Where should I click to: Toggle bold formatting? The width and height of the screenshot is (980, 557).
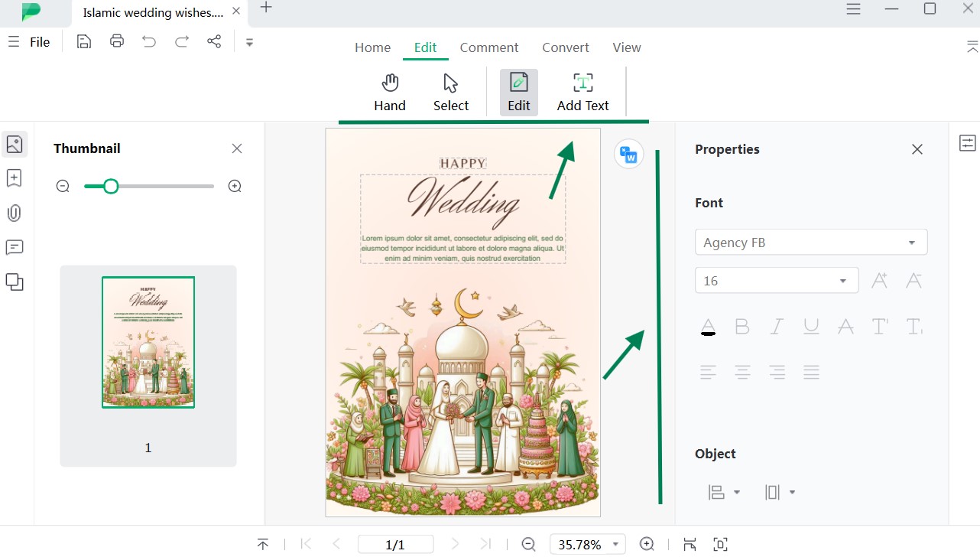741,327
